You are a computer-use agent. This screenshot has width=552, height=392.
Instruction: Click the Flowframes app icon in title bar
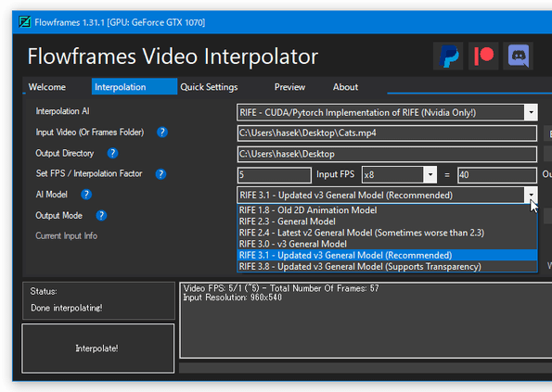coord(25,22)
